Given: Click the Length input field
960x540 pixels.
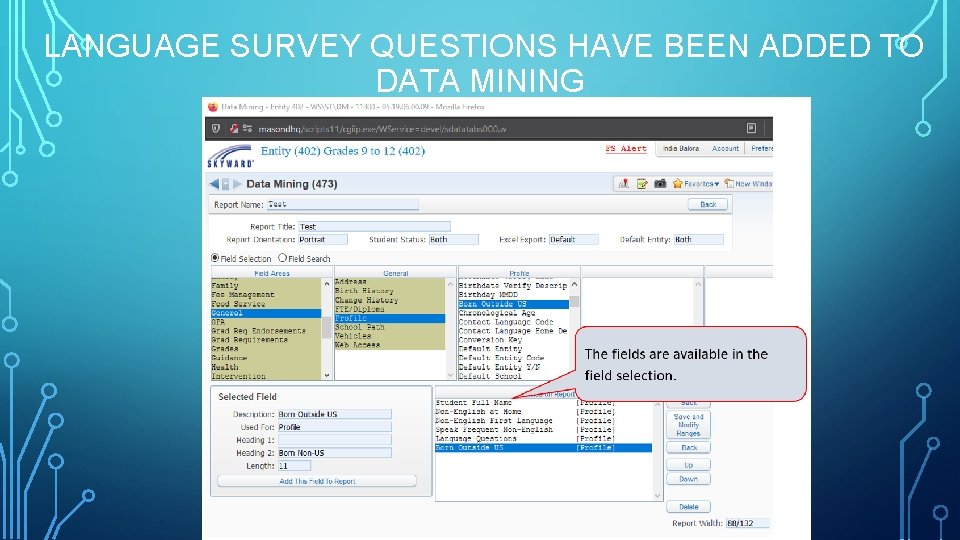Looking at the screenshot, I should pos(294,466).
